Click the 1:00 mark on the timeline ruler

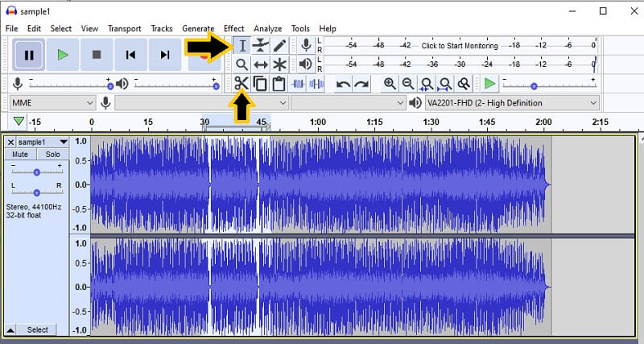(x=317, y=122)
